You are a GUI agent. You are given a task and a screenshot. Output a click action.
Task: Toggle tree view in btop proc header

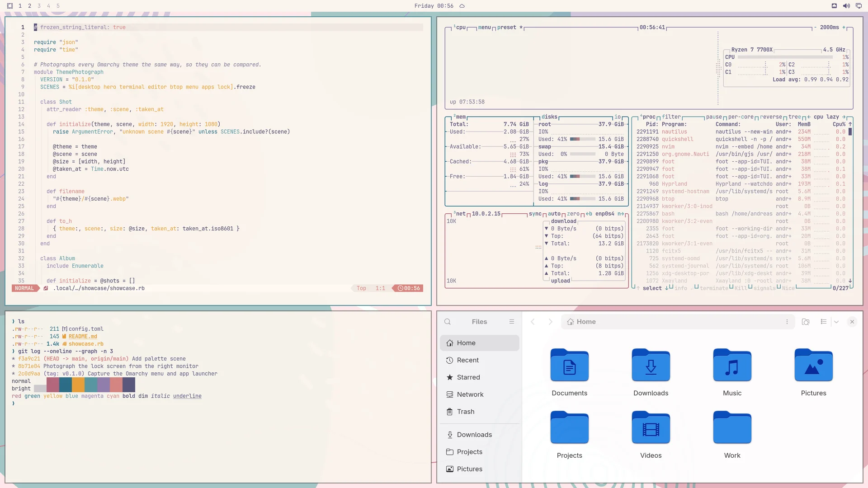[795, 117]
